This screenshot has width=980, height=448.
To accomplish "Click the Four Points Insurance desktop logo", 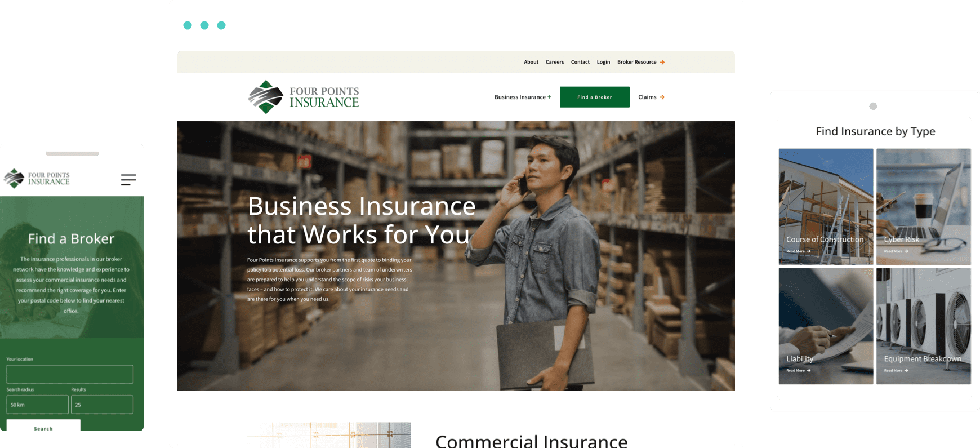I will (x=304, y=97).
